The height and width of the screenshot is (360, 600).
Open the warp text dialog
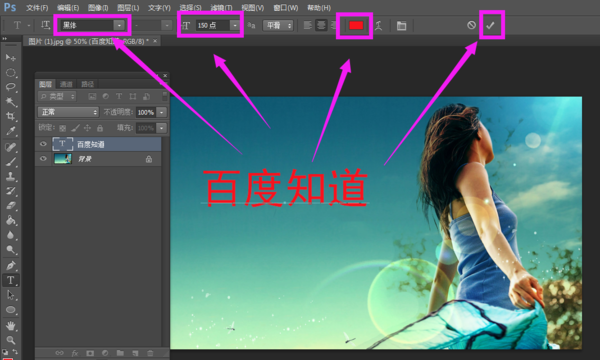pyautogui.click(x=378, y=26)
